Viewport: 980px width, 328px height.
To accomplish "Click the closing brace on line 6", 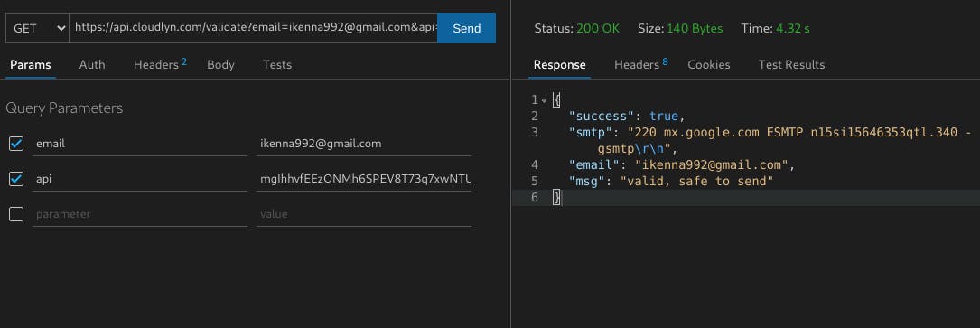I will (557, 197).
